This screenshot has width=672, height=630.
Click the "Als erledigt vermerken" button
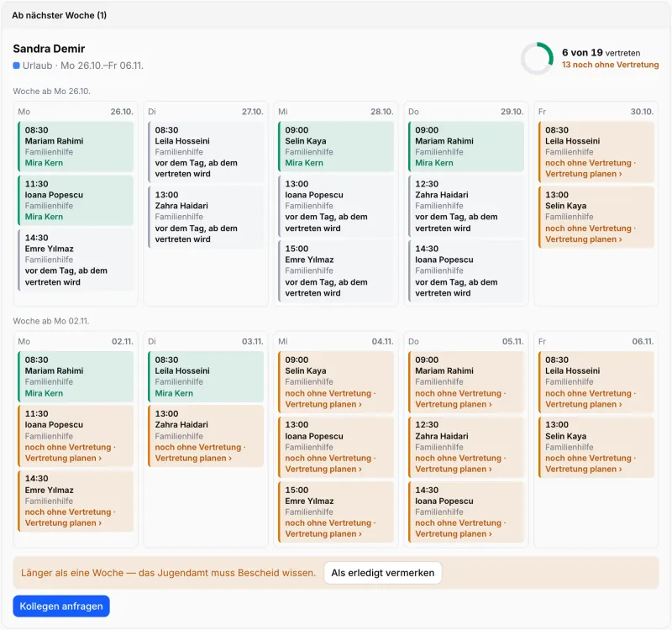(x=383, y=573)
